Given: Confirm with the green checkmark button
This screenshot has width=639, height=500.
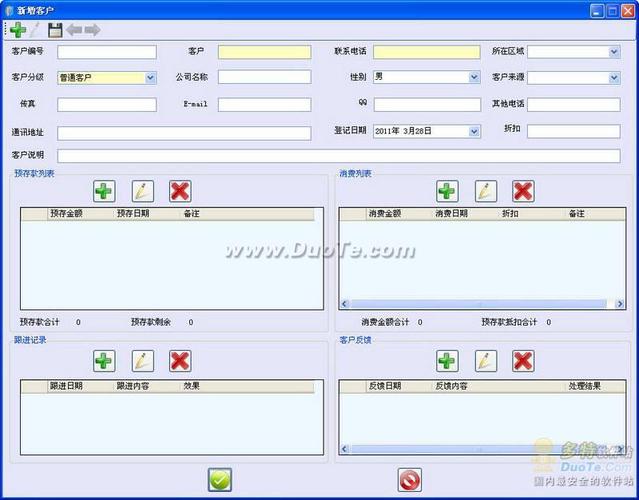Looking at the screenshot, I should coord(220,480).
